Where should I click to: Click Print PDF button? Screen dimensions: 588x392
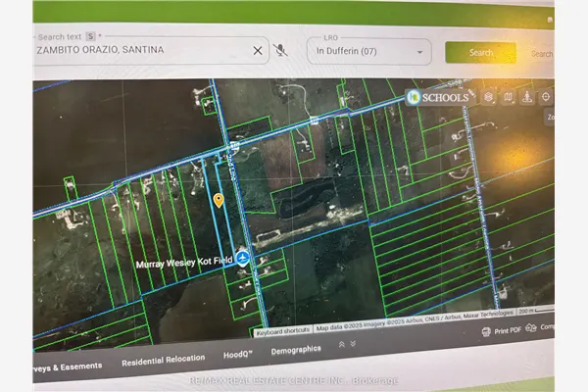pyautogui.click(x=502, y=331)
